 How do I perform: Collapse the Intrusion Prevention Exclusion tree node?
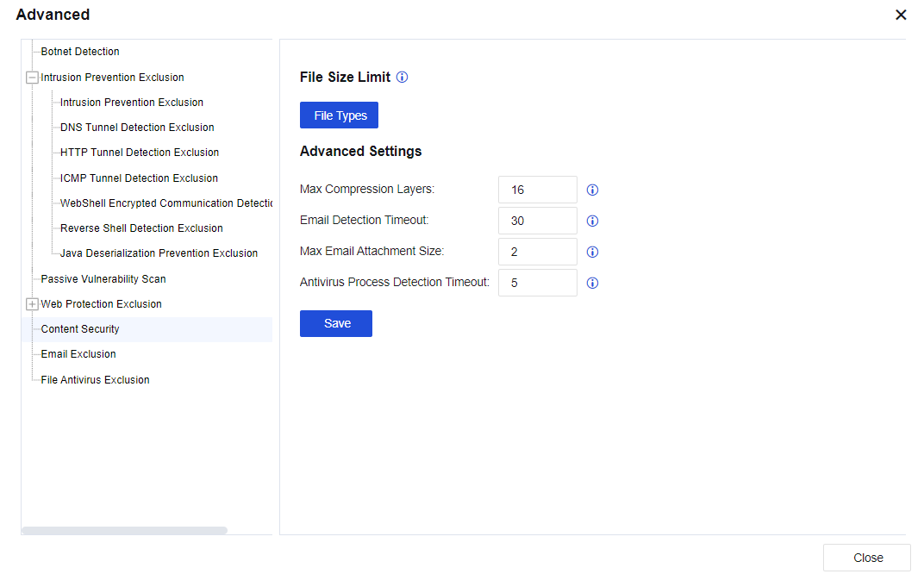coord(33,78)
